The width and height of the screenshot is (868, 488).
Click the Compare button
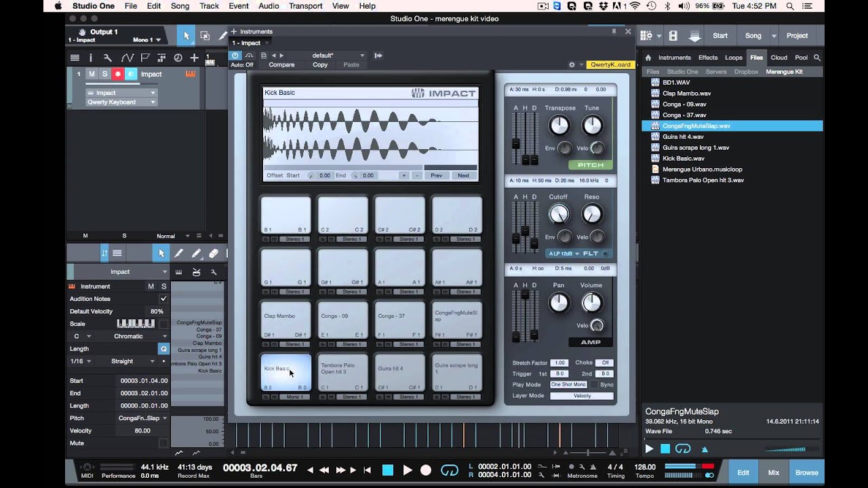tap(281, 65)
